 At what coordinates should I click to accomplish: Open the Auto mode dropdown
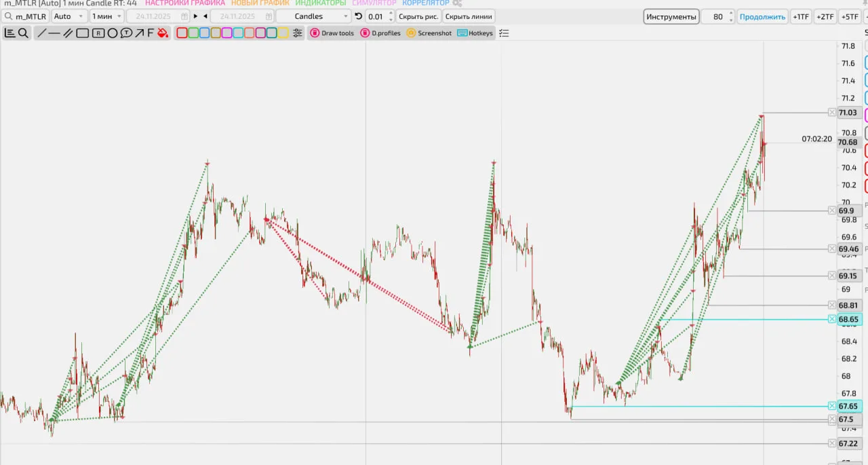tap(69, 16)
